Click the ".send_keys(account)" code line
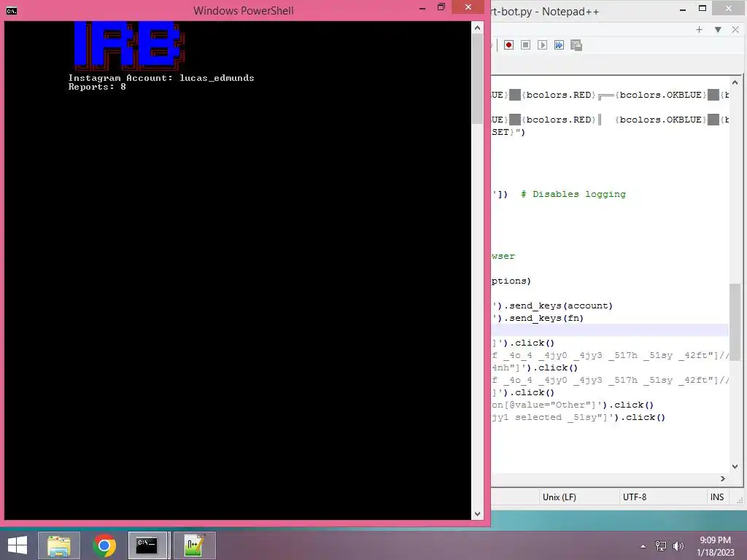 coord(553,306)
